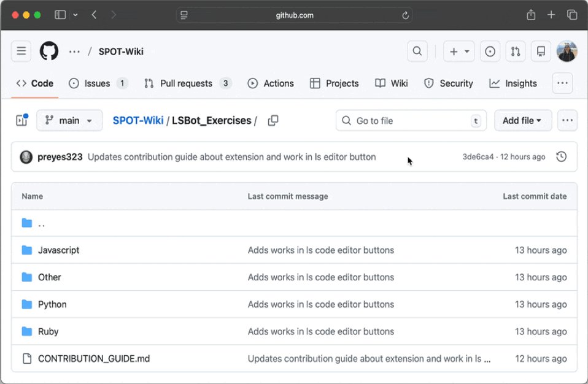This screenshot has width=588, height=384.
Task: Open the Insights tab
Action: click(513, 83)
